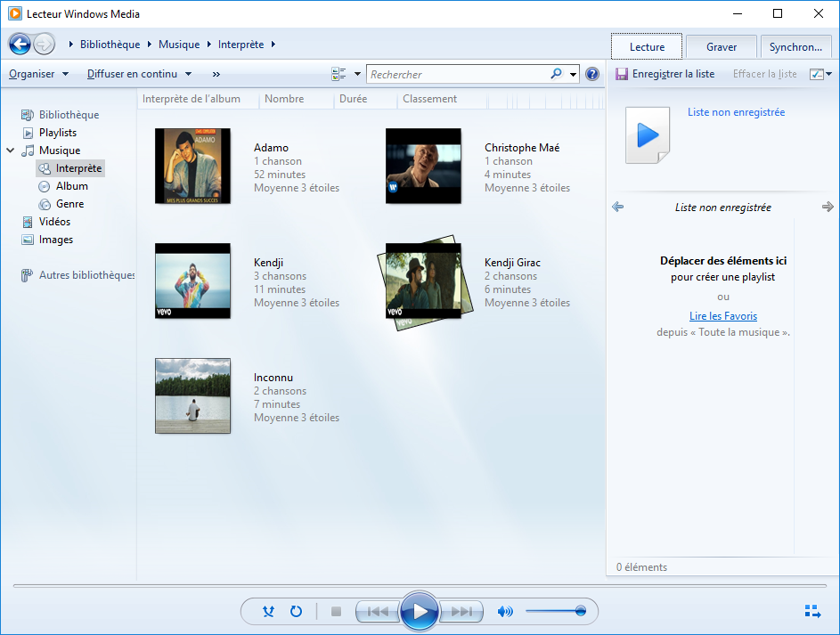The image size is (840, 635).
Task: Collapse the Musique tree node
Action: pyautogui.click(x=10, y=151)
